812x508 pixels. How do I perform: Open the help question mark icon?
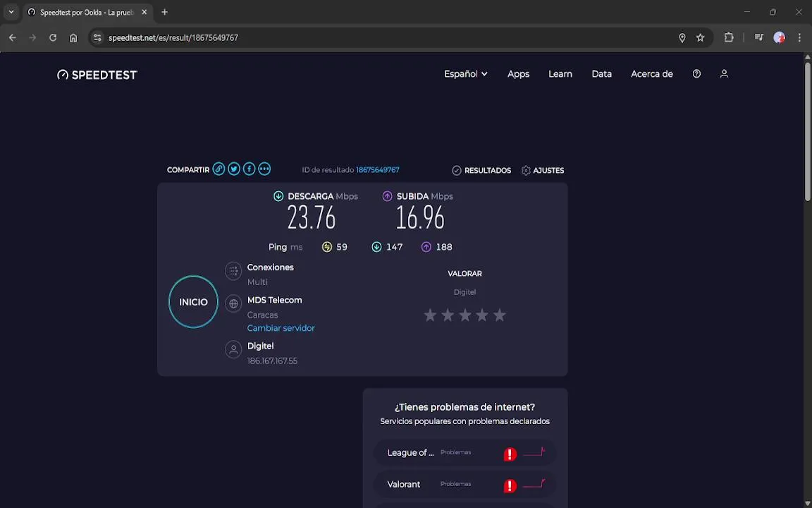pos(696,73)
